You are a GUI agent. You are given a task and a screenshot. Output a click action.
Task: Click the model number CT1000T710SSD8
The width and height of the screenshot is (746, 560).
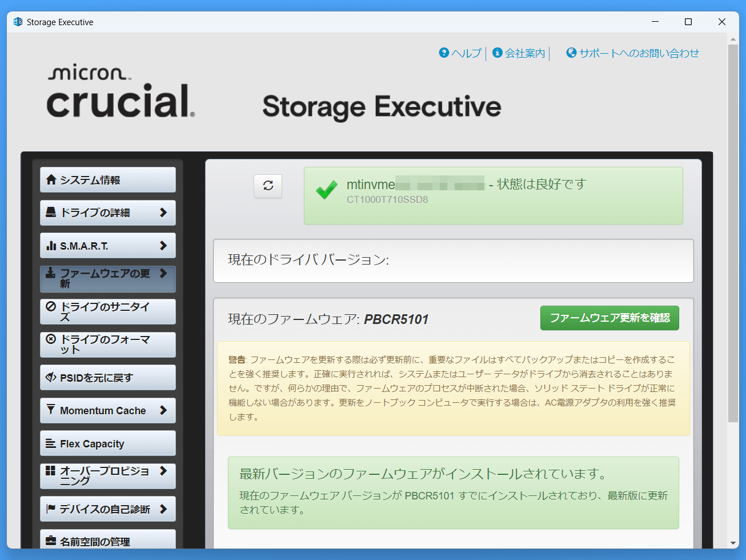pyautogui.click(x=387, y=199)
